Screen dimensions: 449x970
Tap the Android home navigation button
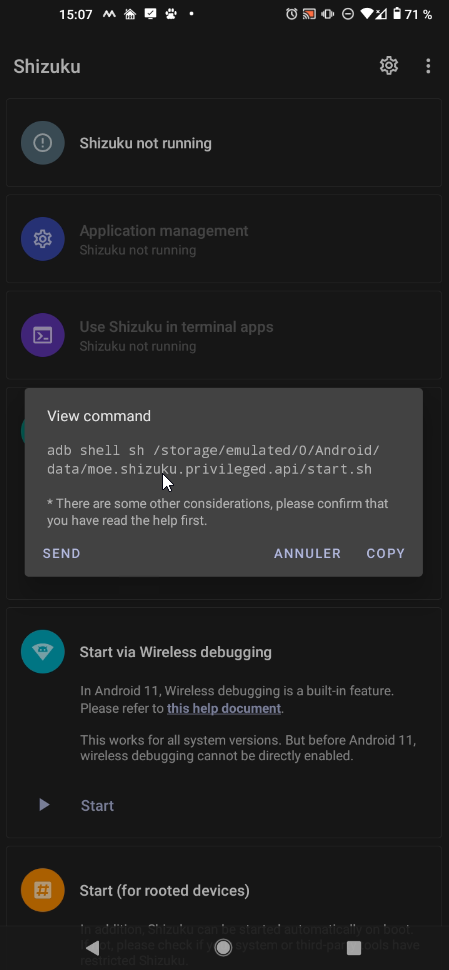(x=224, y=947)
